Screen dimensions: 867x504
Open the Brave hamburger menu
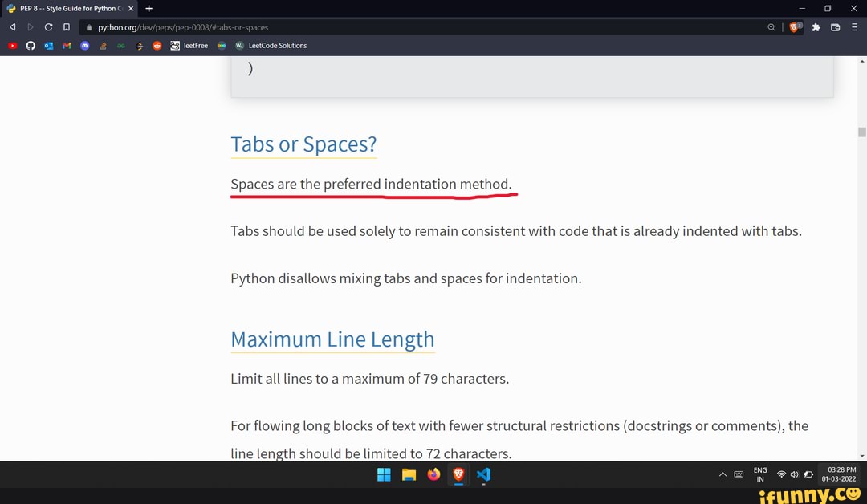click(x=853, y=26)
